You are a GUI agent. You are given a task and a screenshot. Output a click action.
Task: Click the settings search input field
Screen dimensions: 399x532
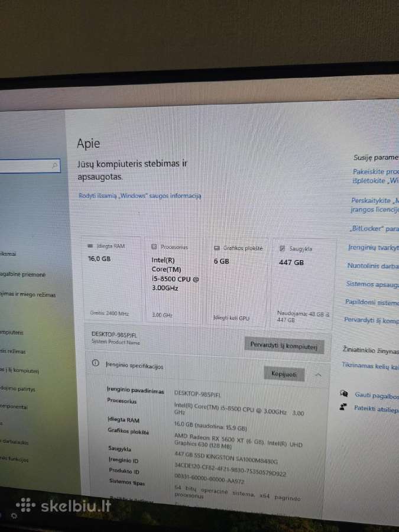click(x=30, y=166)
